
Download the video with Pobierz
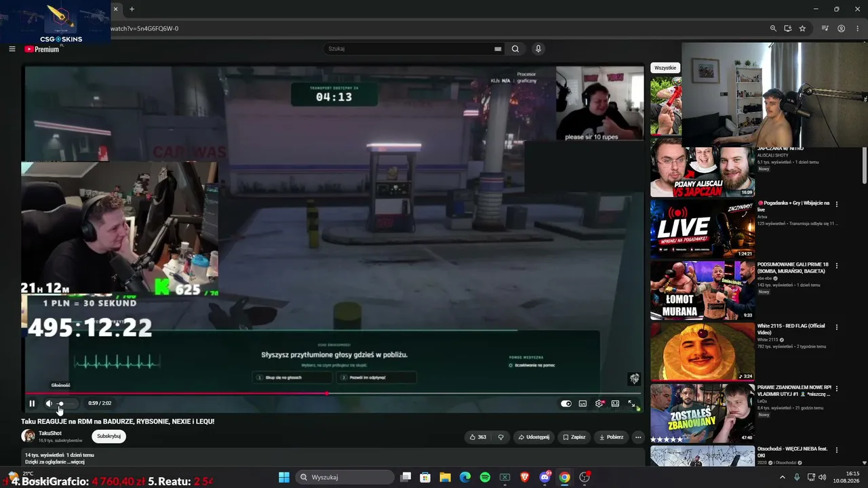point(611,437)
